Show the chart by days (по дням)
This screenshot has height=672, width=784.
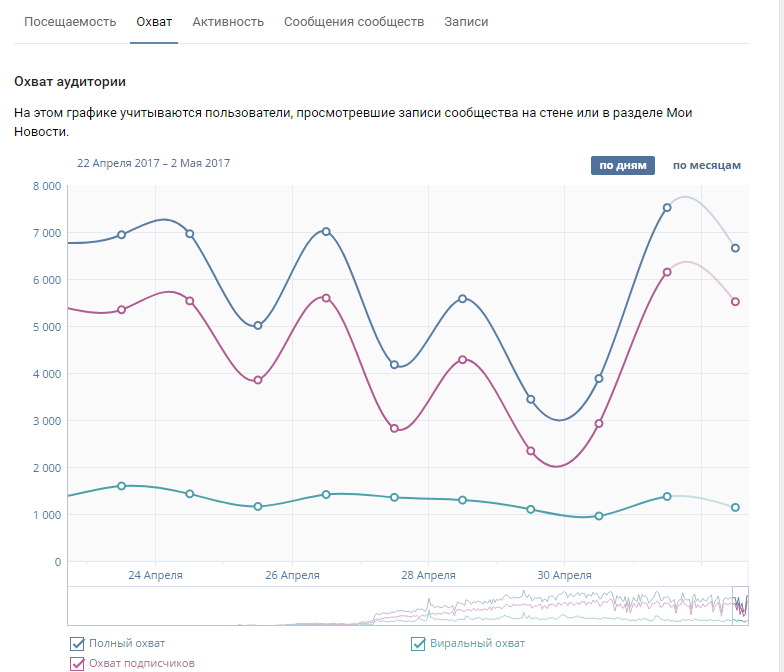(622, 165)
